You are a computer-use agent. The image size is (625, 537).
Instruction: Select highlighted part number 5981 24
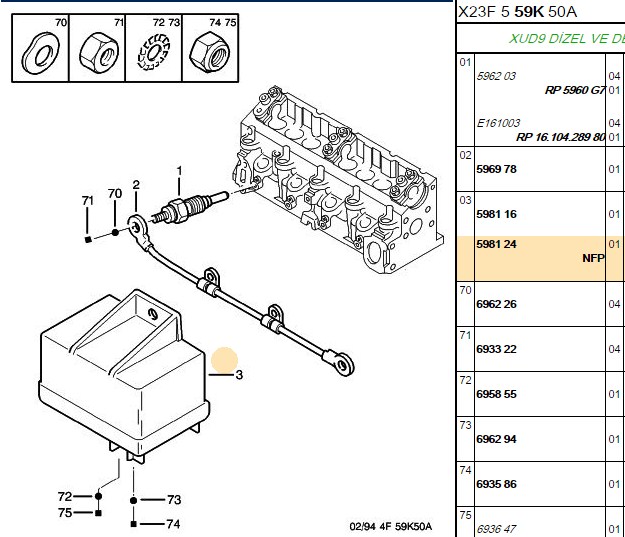(x=496, y=244)
